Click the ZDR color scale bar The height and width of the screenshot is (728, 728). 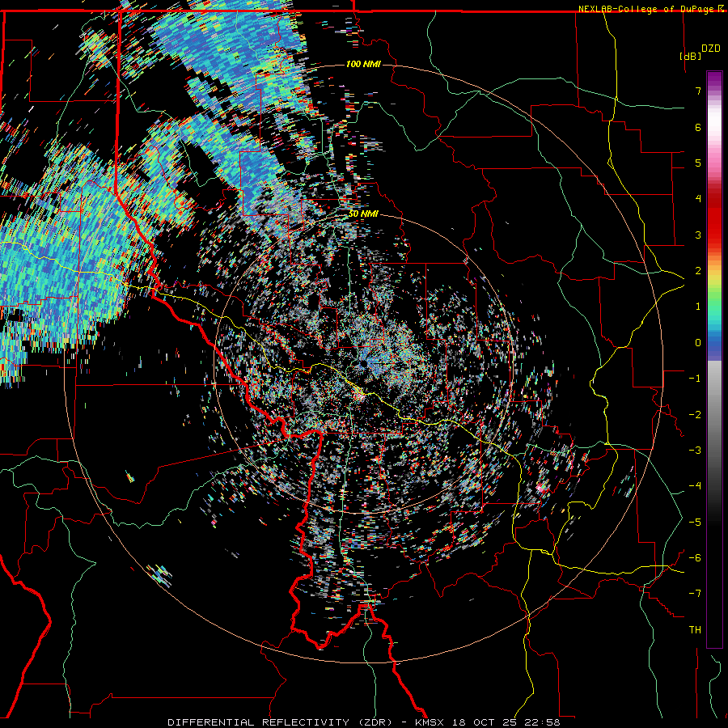pyautogui.click(x=714, y=359)
